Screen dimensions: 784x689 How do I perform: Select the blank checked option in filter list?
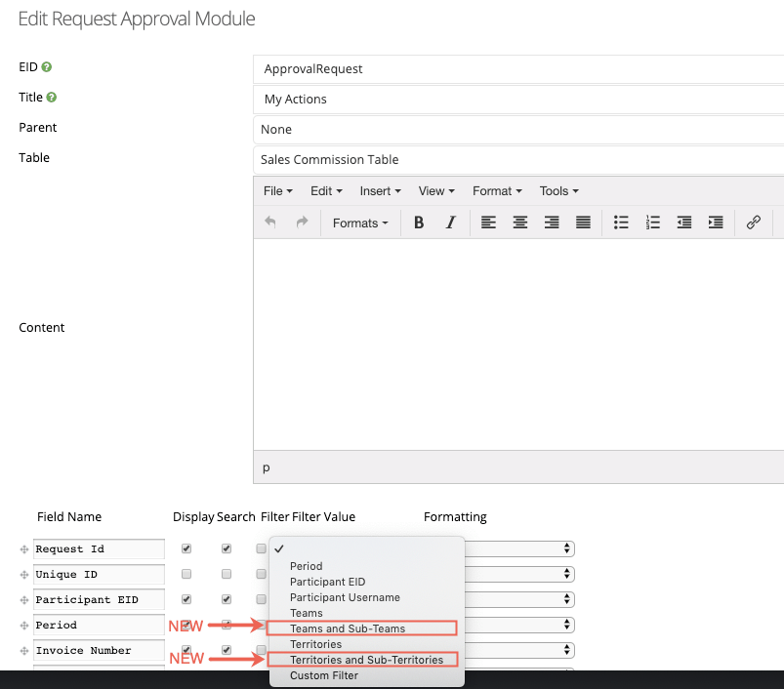(367, 549)
